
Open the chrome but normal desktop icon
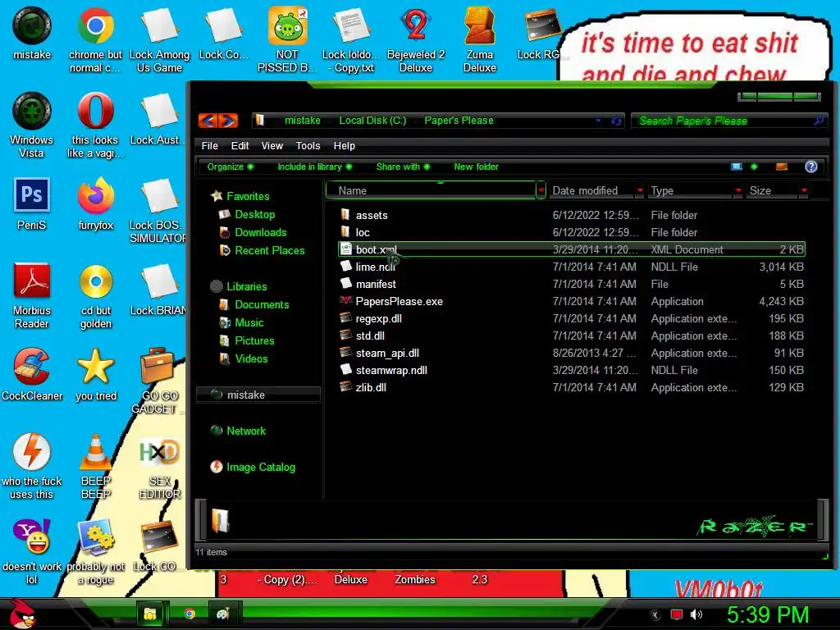(x=95, y=40)
